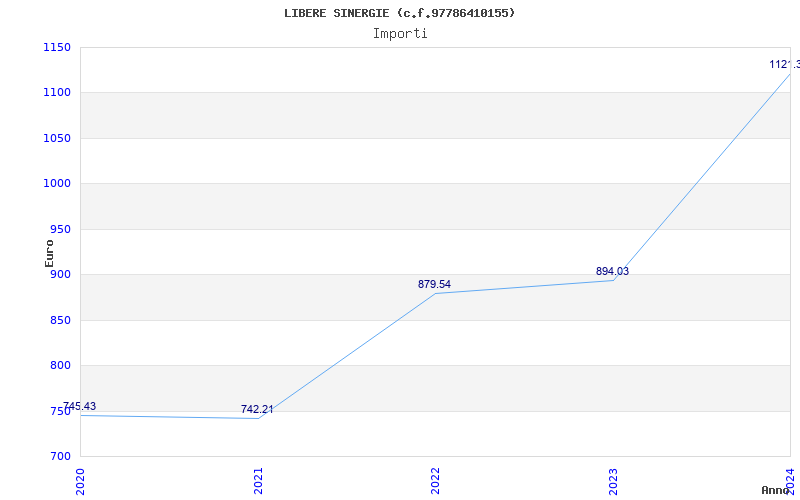800x500 pixels.
Task: Click the 894.03 data point label
Action: tap(612, 272)
